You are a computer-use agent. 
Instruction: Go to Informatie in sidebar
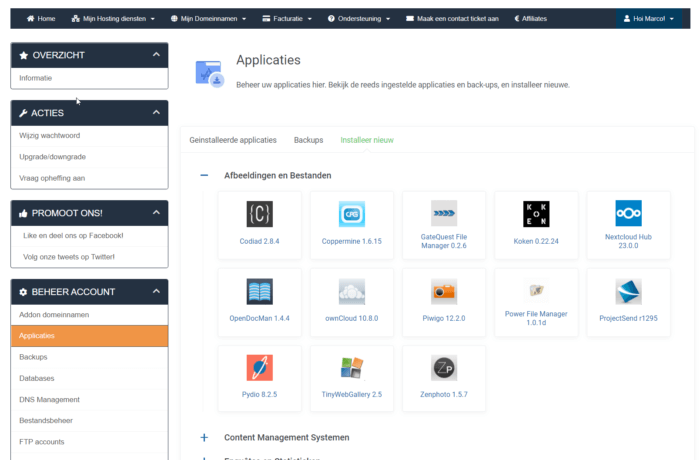[89, 78]
